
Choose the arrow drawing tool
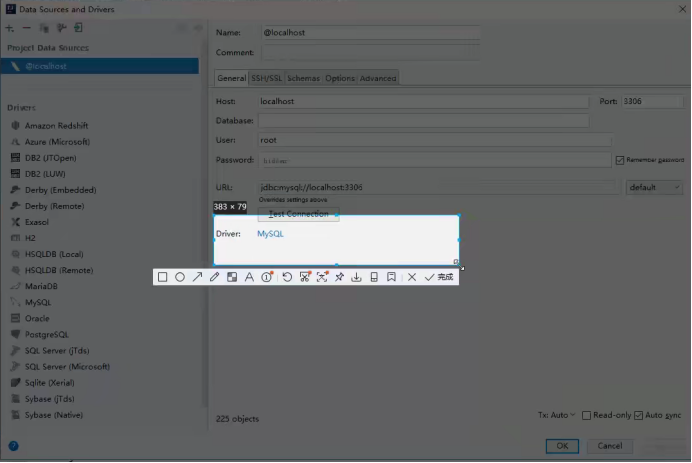coord(197,277)
